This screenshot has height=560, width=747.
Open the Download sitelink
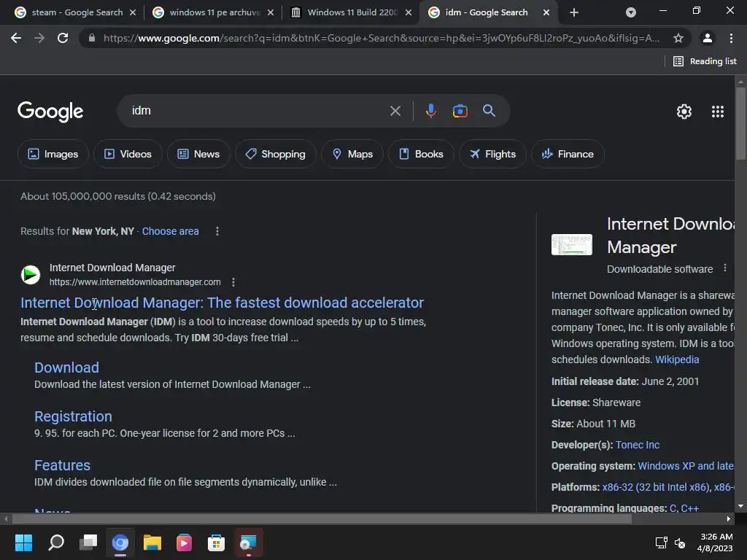click(x=66, y=367)
